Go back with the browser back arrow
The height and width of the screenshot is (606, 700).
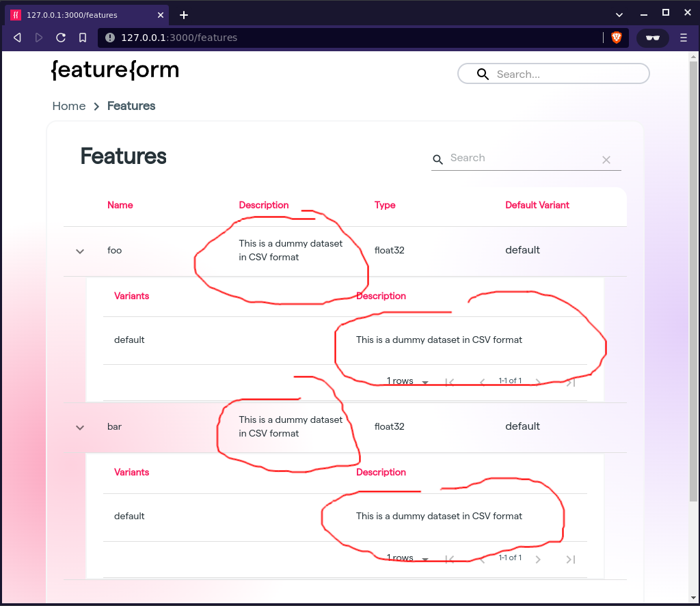[x=17, y=38]
